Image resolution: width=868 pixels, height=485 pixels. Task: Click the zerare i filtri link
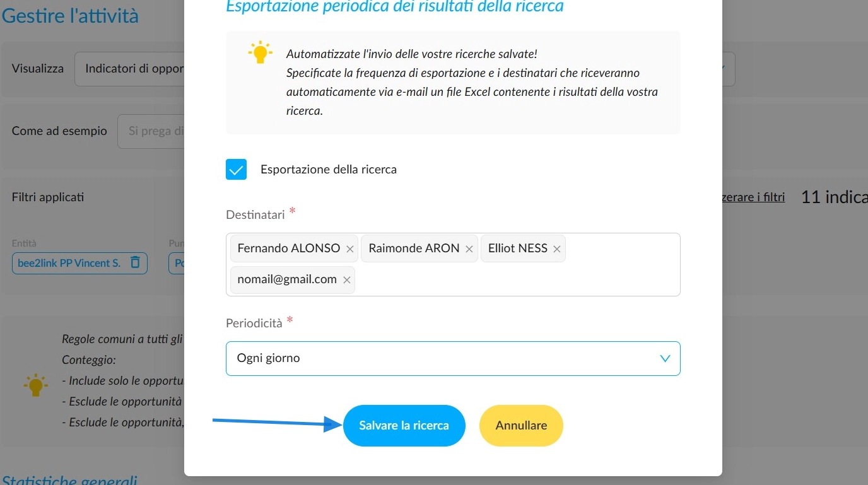pos(754,197)
